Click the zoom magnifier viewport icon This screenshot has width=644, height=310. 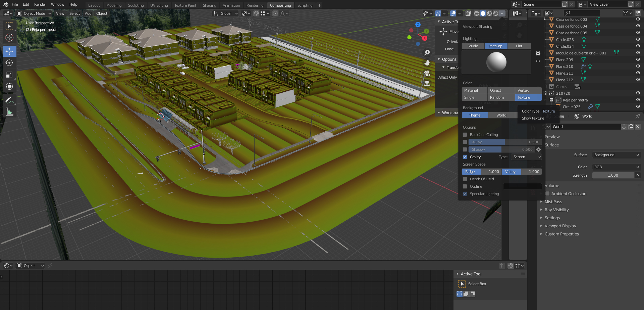coord(427,53)
